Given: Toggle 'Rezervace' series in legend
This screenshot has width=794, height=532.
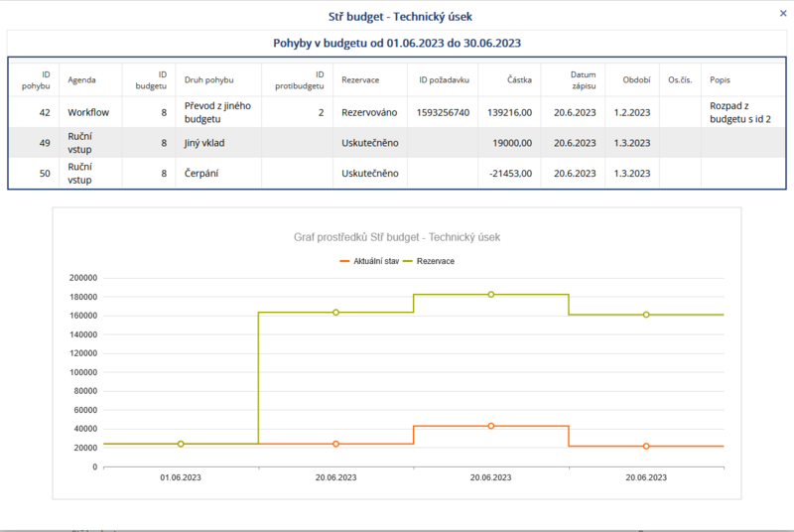Looking at the screenshot, I should [x=429, y=261].
